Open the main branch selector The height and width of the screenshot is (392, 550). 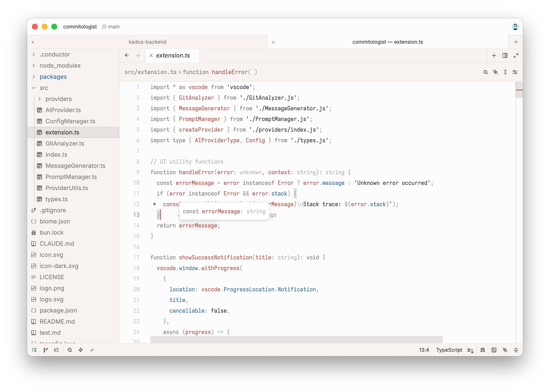coord(111,27)
